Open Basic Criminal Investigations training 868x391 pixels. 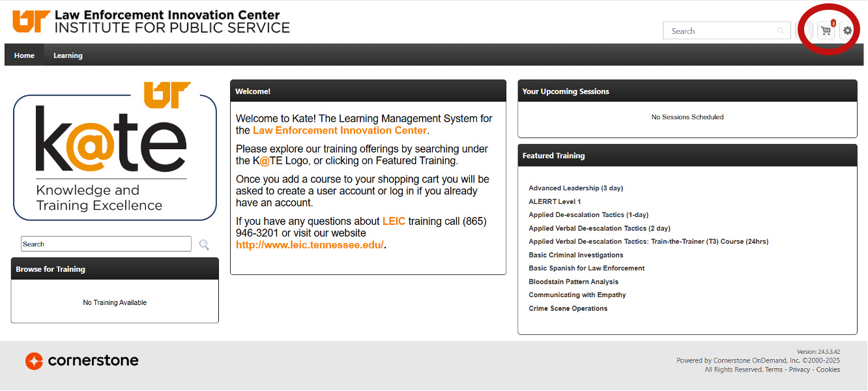[x=576, y=255]
